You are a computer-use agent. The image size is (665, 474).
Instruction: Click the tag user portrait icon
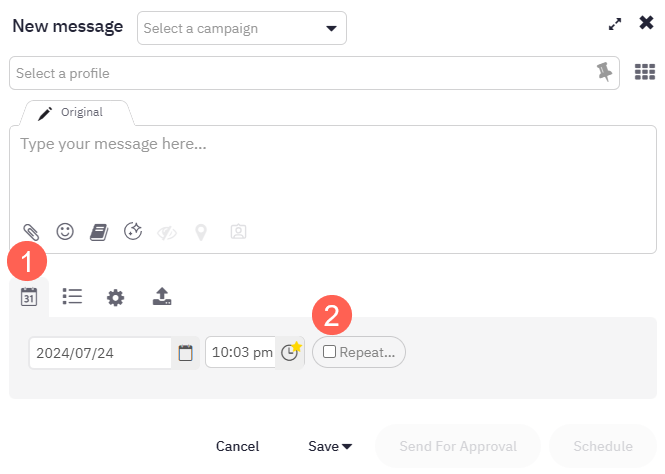pyautogui.click(x=238, y=231)
